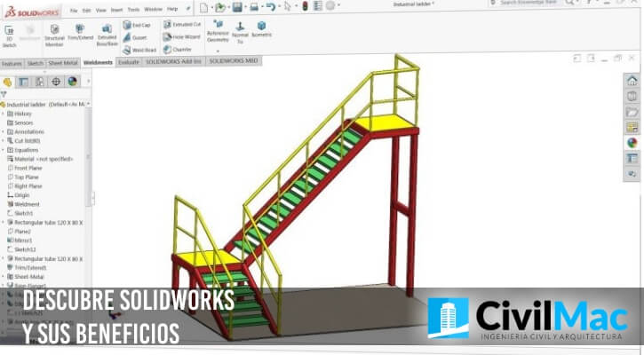Open the Evaluate tab
This screenshot has width=644, height=355.
(128, 63)
